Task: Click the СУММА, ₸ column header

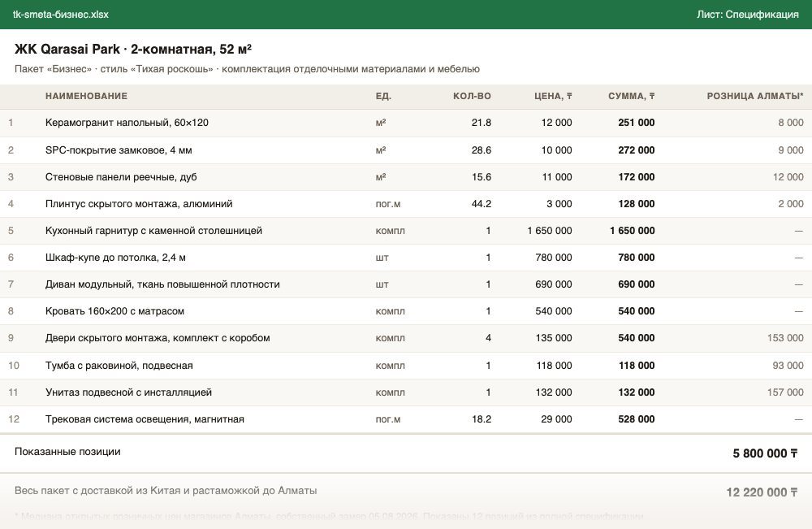Action: 631,96
